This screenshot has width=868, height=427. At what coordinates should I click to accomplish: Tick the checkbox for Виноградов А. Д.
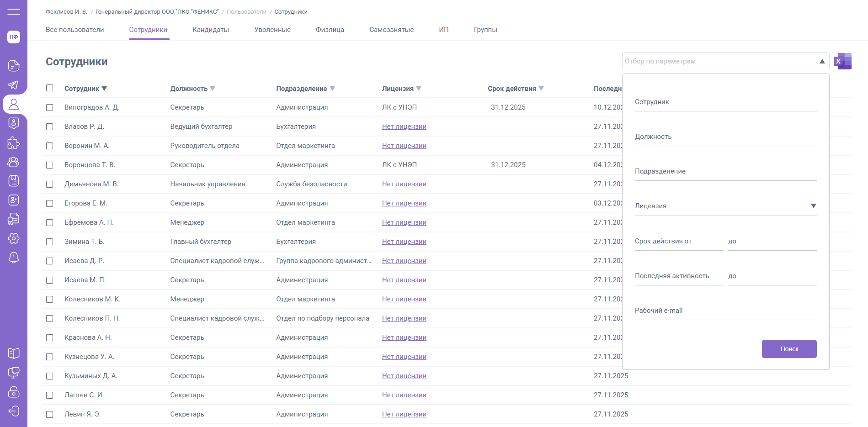pos(50,107)
